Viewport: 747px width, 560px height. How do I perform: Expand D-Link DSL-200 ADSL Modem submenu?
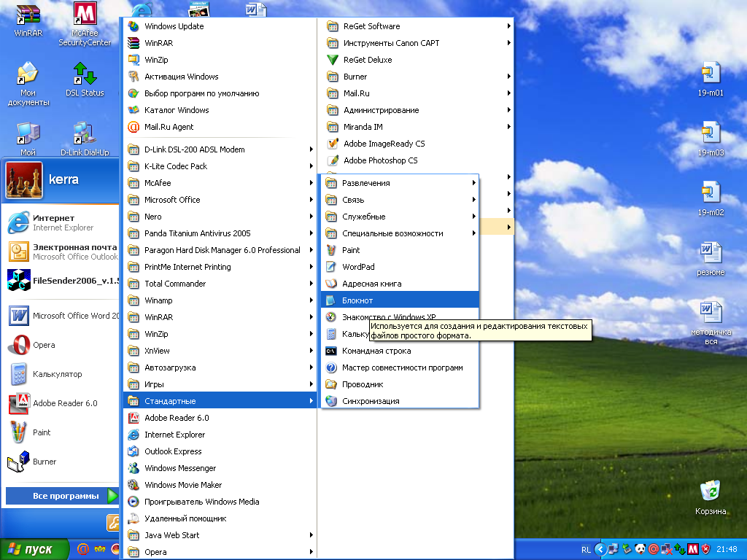[220, 149]
